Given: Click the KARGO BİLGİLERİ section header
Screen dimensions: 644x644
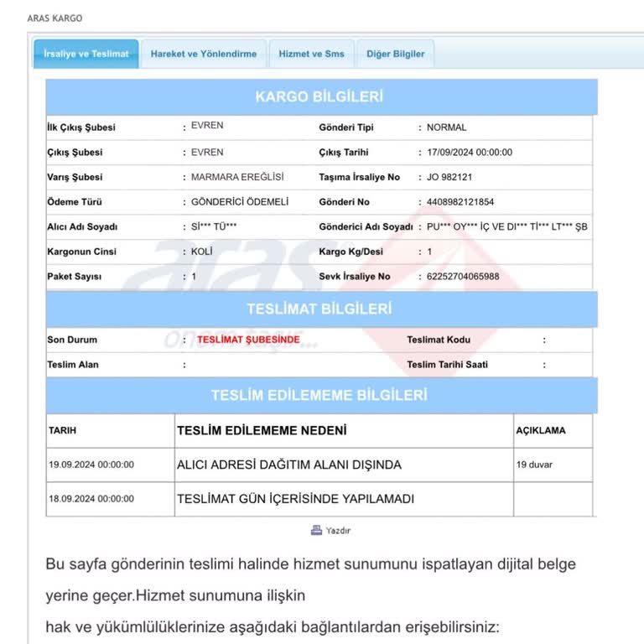Looking at the screenshot, I should (322, 97).
